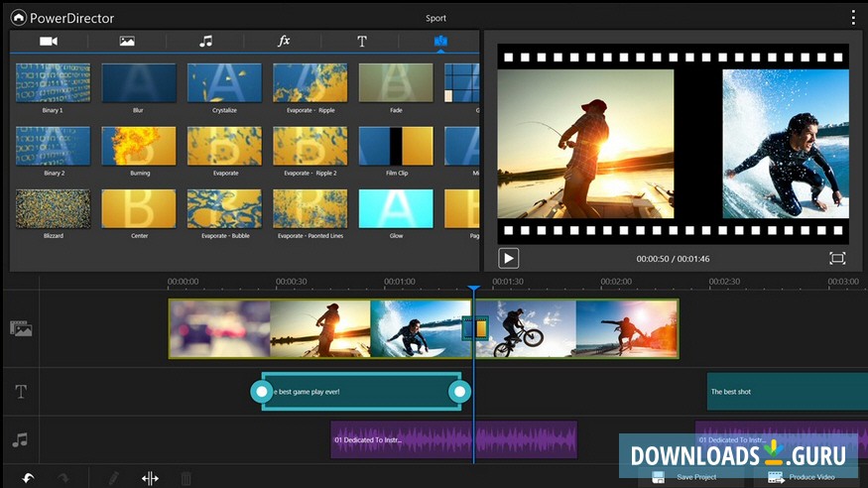
Task: Open the text titles tab
Action: [362, 41]
